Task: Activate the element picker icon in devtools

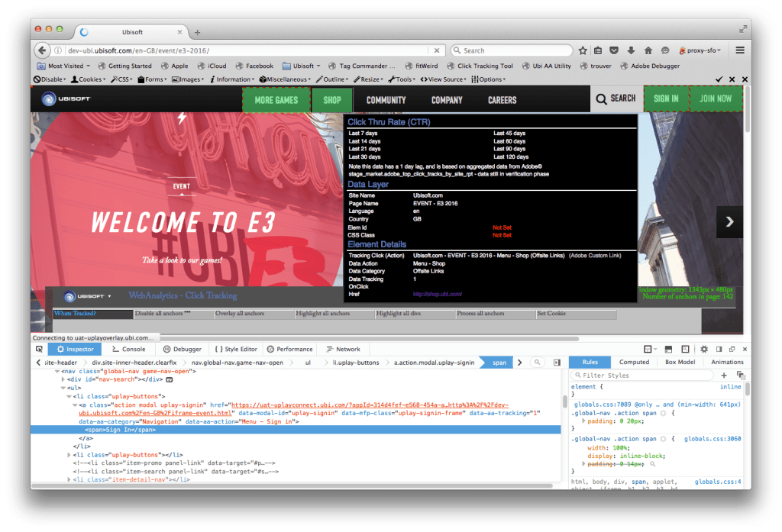Action: click(x=39, y=349)
